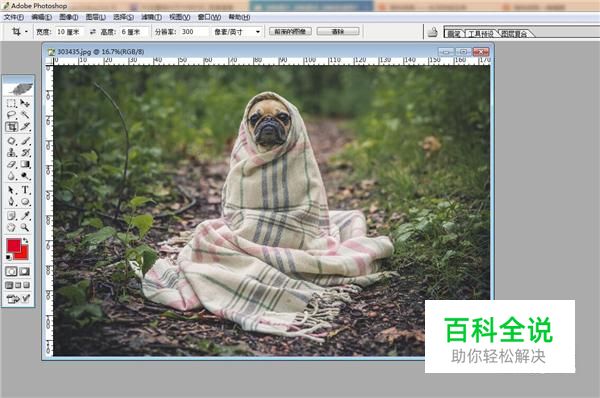The height and width of the screenshot is (398, 600).
Task: Swap width and height values icon
Action: pos(93,32)
